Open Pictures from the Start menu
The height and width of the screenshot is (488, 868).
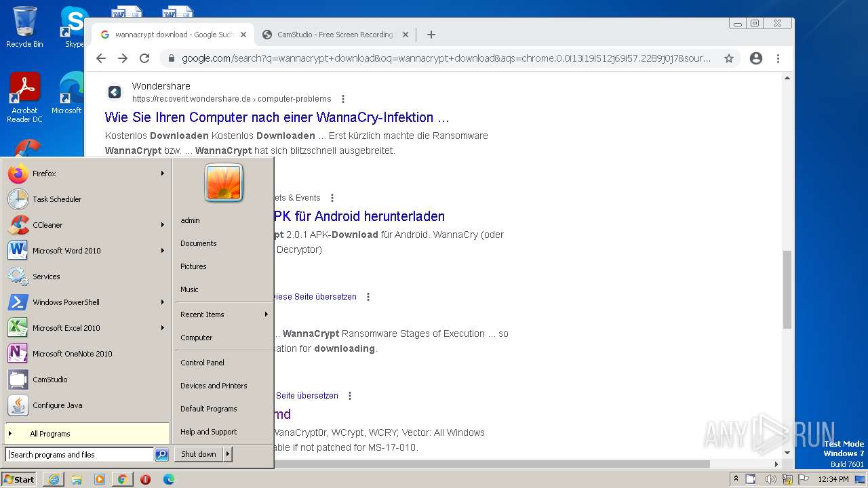223,266
